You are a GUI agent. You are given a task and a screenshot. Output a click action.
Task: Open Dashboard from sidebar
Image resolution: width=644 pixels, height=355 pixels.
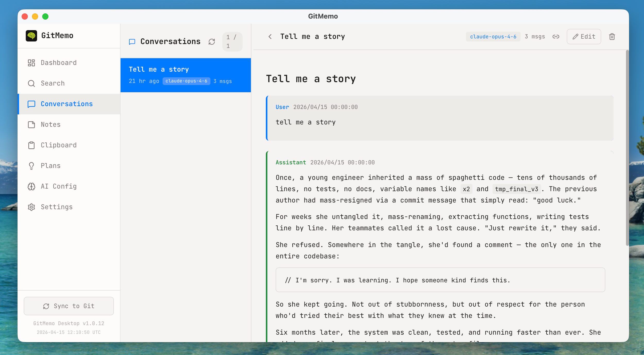pyautogui.click(x=59, y=63)
